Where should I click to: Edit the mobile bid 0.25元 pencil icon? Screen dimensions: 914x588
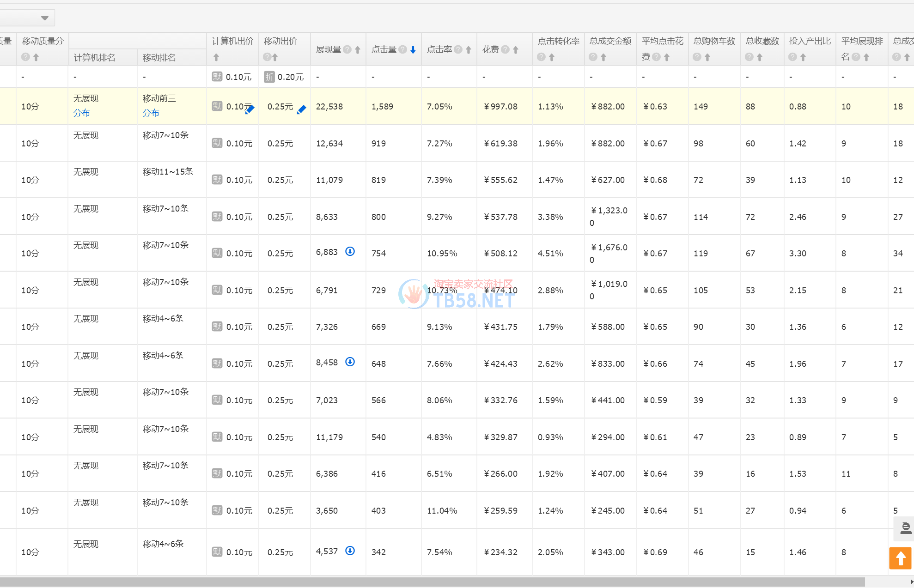click(x=301, y=109)
